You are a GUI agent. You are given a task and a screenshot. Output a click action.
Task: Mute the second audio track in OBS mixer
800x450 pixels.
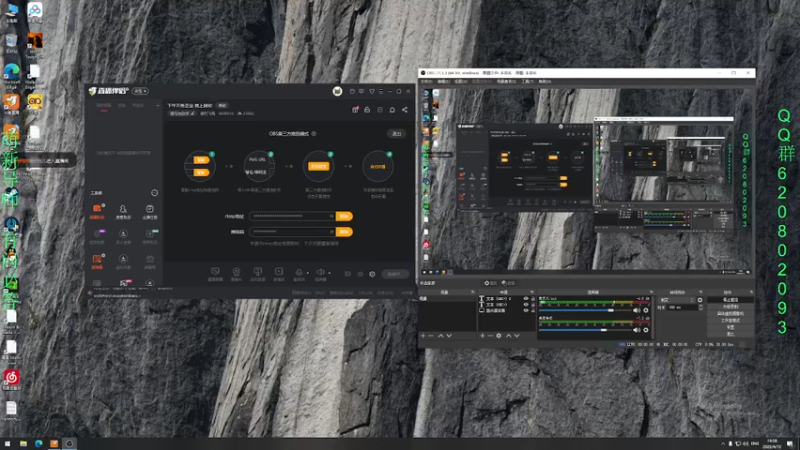(637, 330)
